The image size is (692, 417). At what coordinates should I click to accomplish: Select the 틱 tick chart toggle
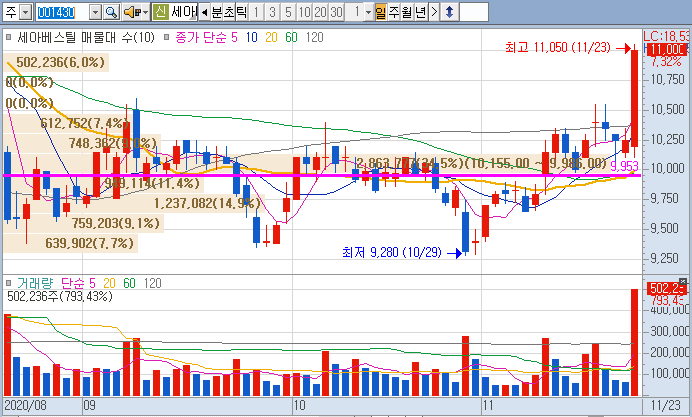pos(241,12)
